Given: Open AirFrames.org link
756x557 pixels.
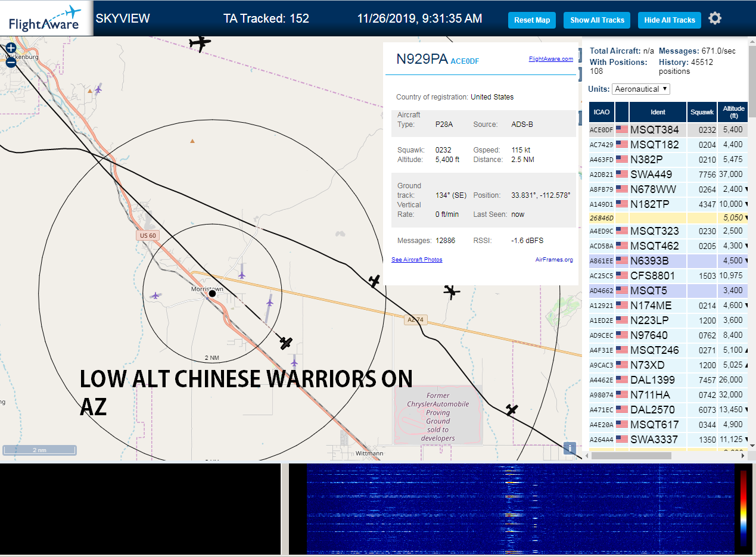Looking at the screenshot, I should tap(554, 260).
